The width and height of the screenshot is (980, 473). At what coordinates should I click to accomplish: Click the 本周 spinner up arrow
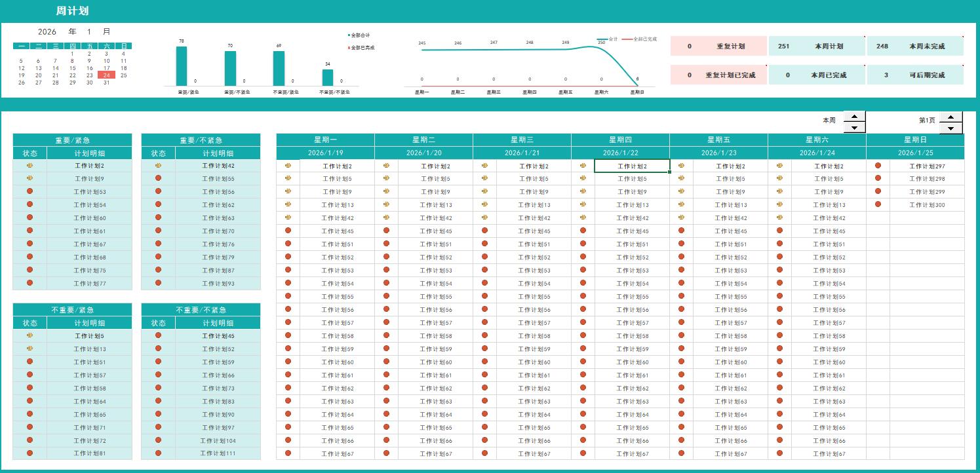click(x=854, y=117)
